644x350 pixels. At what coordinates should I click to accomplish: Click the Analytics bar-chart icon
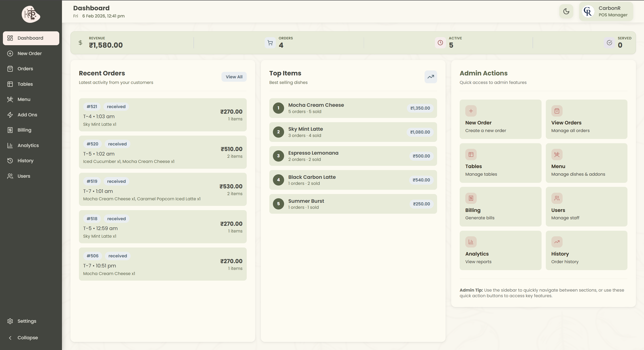pos(10,145)
